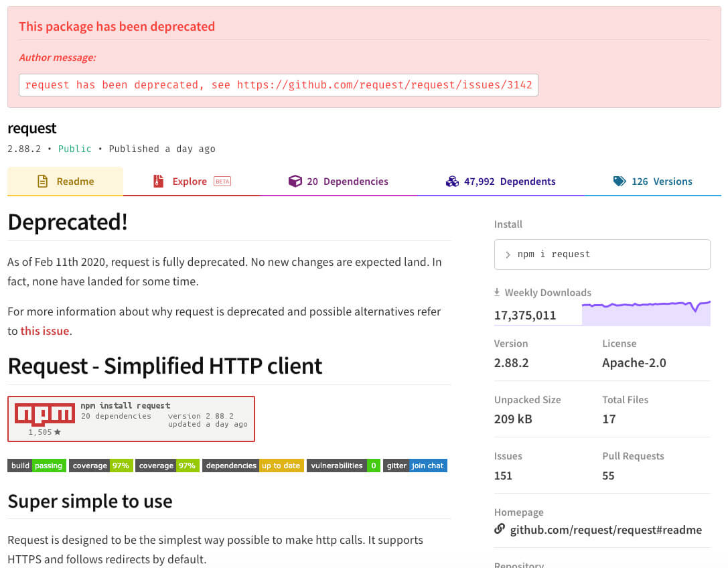Screen dimensions: 728x568
Task: Click the 151 issues count
Action: 503,476
